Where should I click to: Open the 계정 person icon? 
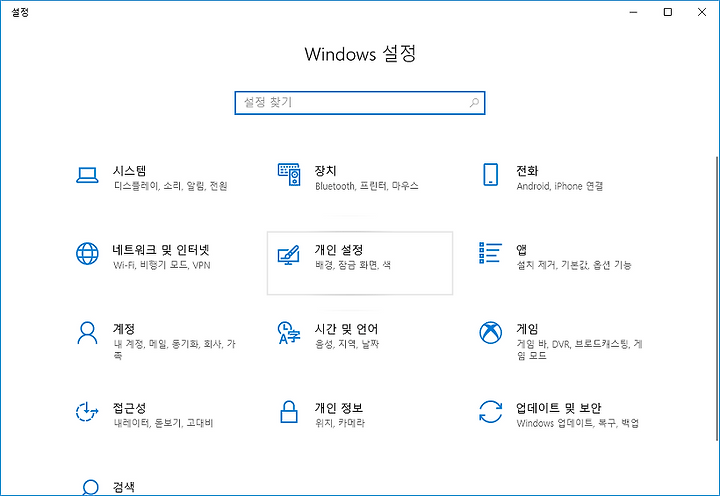[x=87, y=333]
